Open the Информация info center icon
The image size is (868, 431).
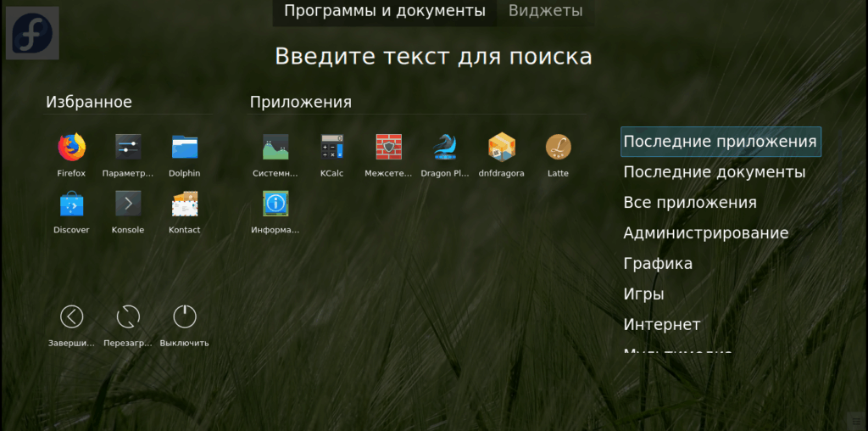tap(275, 204)
